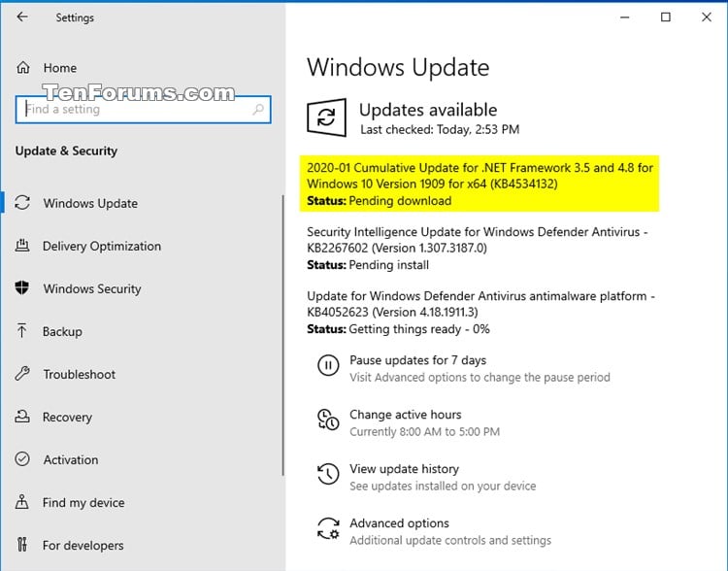Focus the Find a setting search box
This screenshot has height=571, width=728.
(x=143, y=110)
